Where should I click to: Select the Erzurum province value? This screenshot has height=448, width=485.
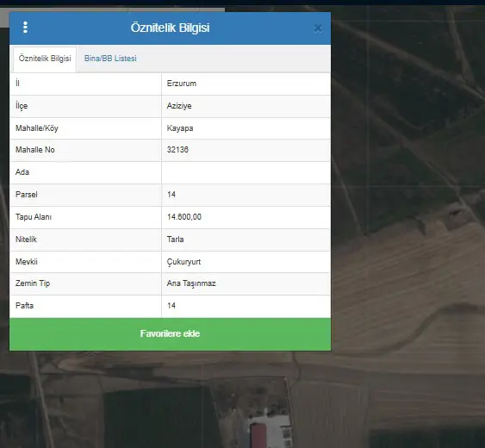(182, 84)
